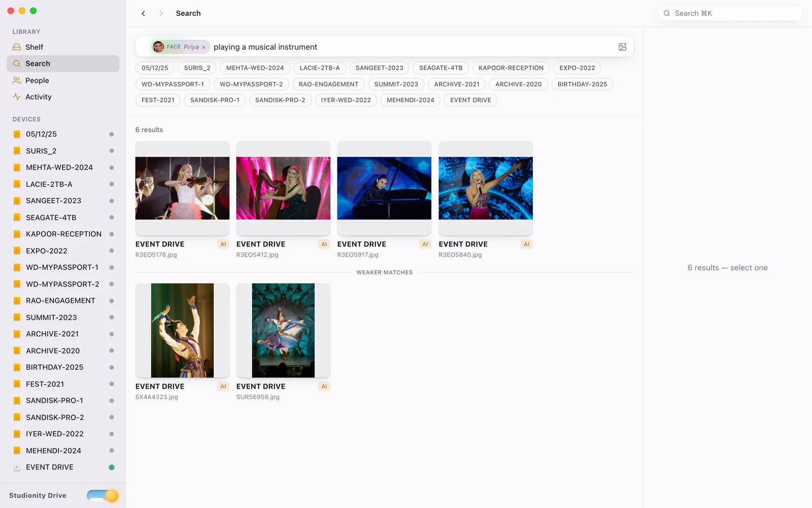Filter by LACIE-2TB-A chip
The width and height of the screenshot is (812, 508).
point(320,68)
